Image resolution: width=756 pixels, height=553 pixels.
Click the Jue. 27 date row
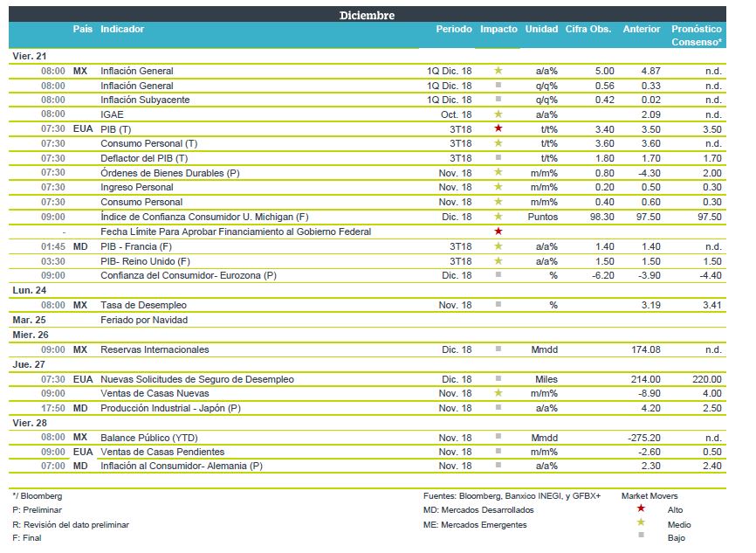[x=368, y=364]
